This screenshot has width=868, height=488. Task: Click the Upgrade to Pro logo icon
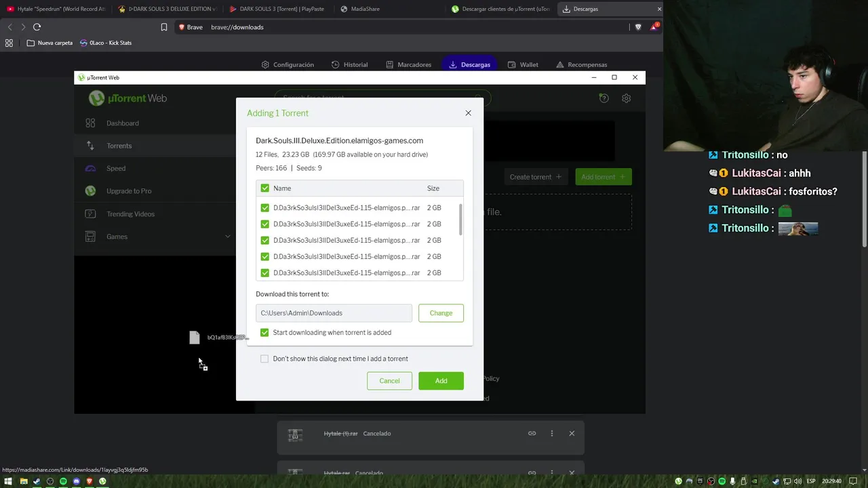(x=90, y=191)
